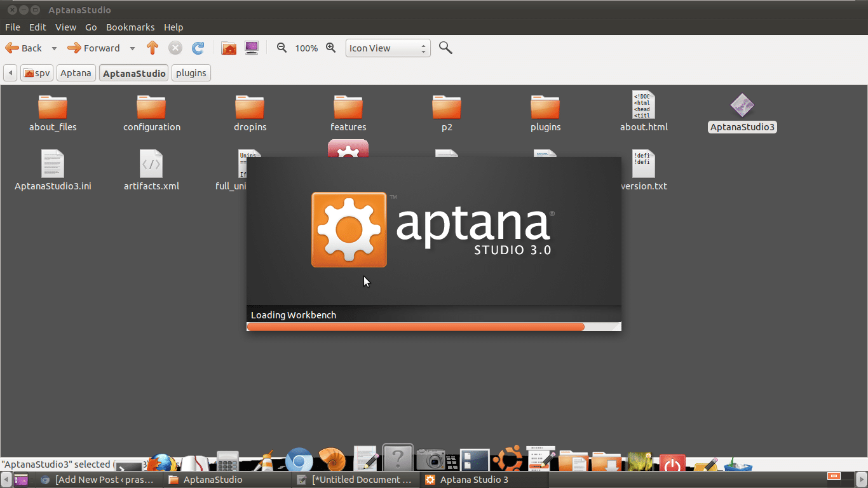The height and width of the screenshot is (488, 868).
Task: Jump to Aptana in path bar
Action: (x=76, y=73)
